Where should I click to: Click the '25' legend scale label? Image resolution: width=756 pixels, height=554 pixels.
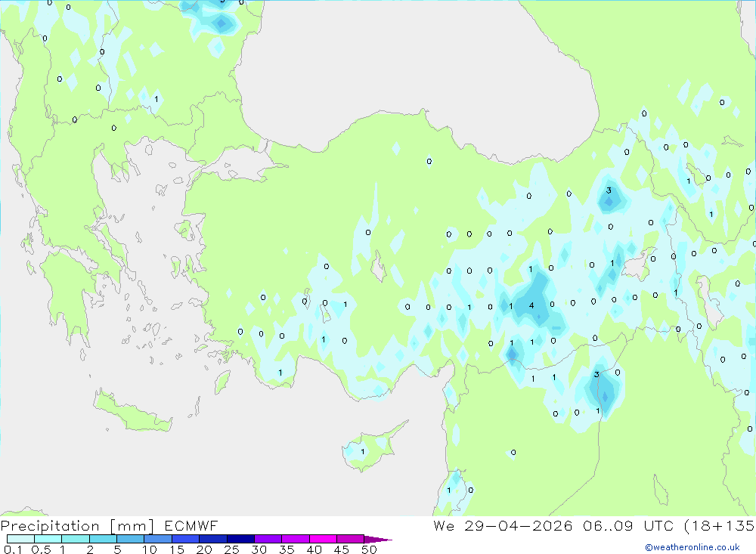click(x=232, y=549)
